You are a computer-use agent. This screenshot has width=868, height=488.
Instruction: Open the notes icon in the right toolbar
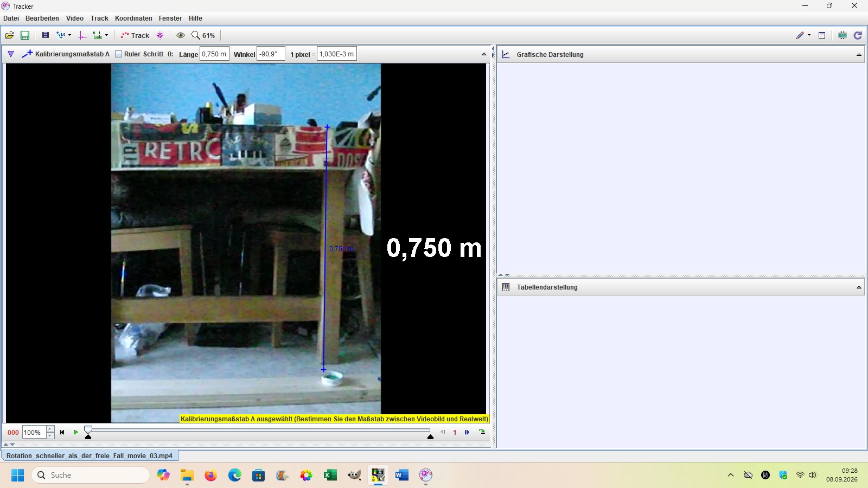pyautogui.click(x=822, y=35)
